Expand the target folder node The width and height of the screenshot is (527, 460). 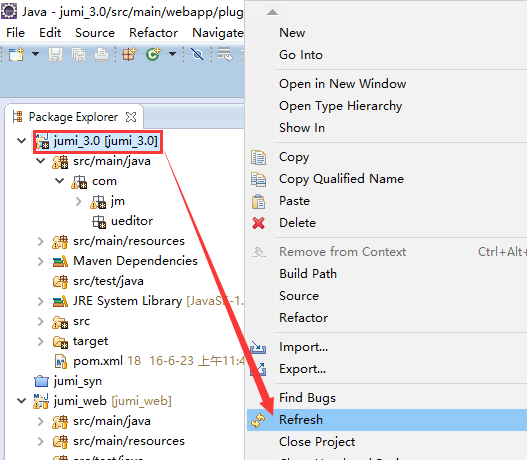pyautogui.click(x=41, y=341)
